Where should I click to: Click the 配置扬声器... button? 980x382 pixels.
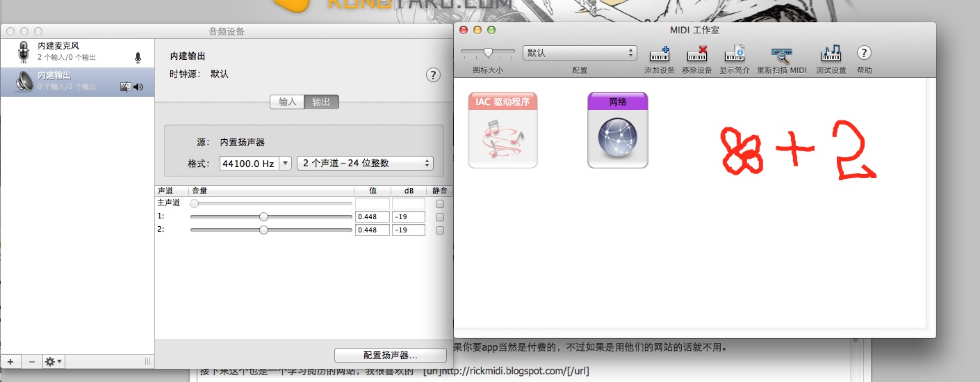click(x=390, y=355)
